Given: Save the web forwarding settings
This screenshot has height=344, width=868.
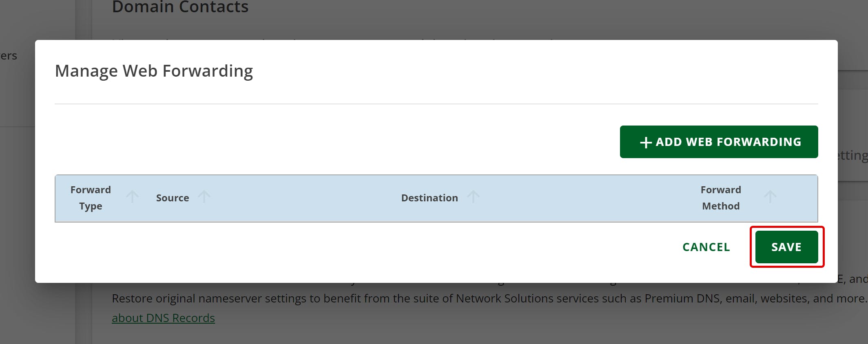Looking at the screenshot, I should point(786,247).
